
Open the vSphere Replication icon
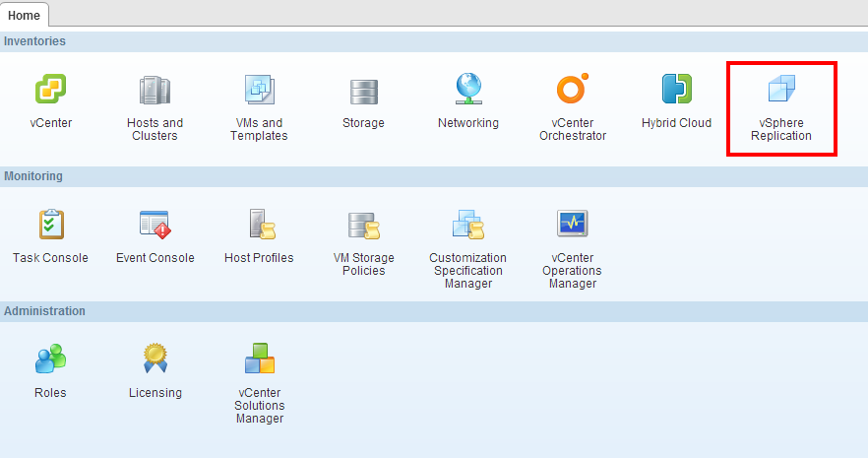click(x=781, y=89)
